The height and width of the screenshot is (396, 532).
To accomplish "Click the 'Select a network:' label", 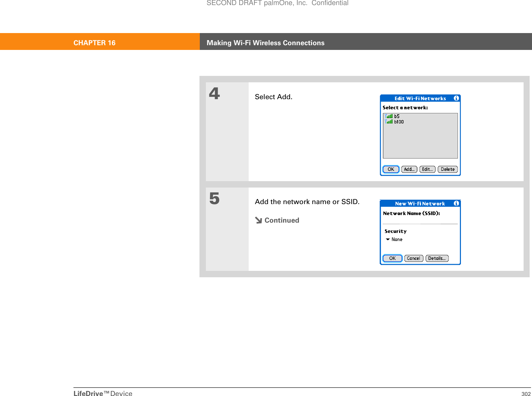I will tap(405, 108).
